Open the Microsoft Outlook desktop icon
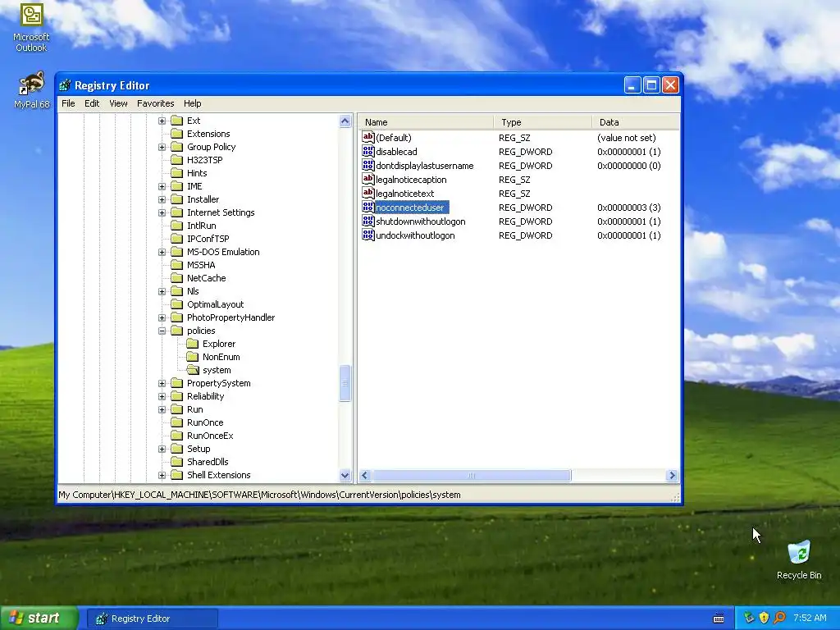 31,27
